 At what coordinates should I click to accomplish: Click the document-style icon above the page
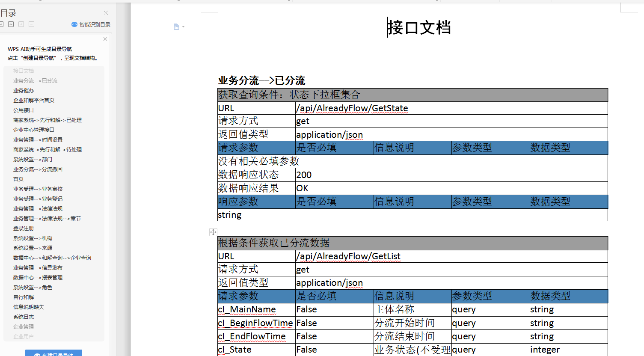coord(177,27)
